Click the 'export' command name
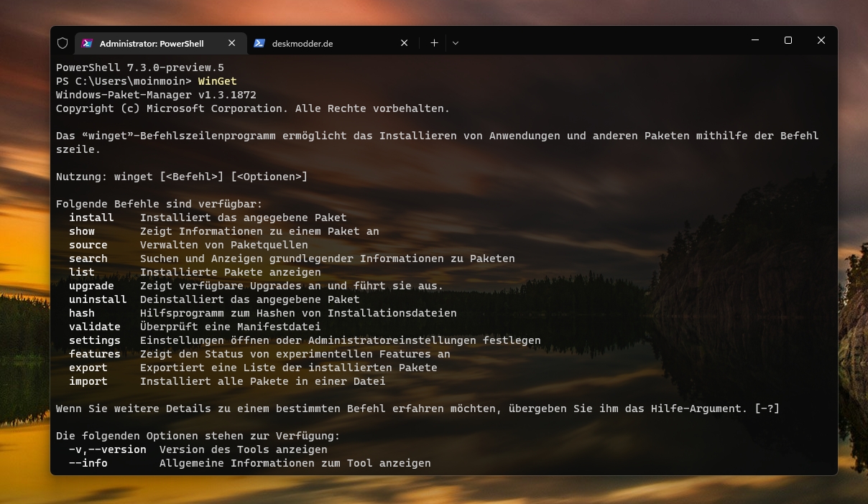The image size is (868, 504). click(x=88, y=368)
